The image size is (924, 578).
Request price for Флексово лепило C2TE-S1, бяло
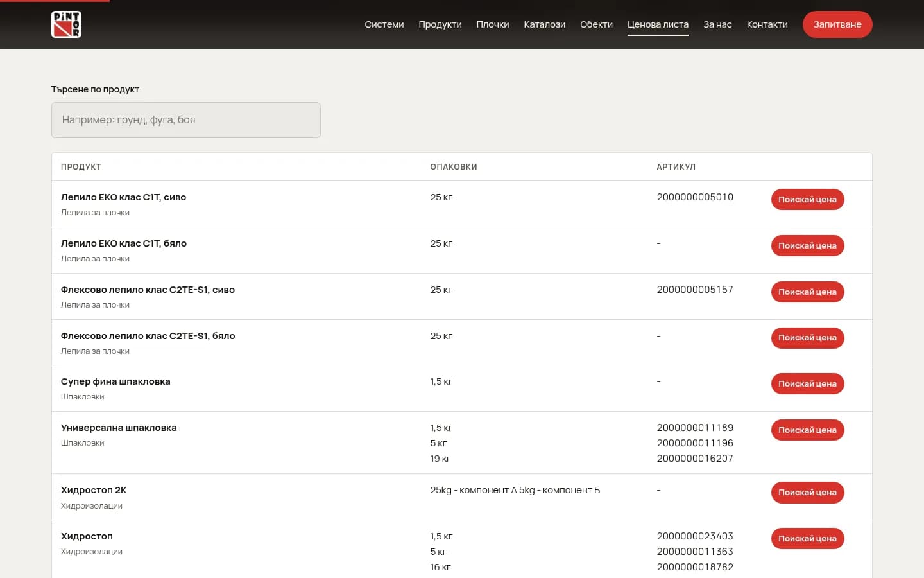point(807,338)
